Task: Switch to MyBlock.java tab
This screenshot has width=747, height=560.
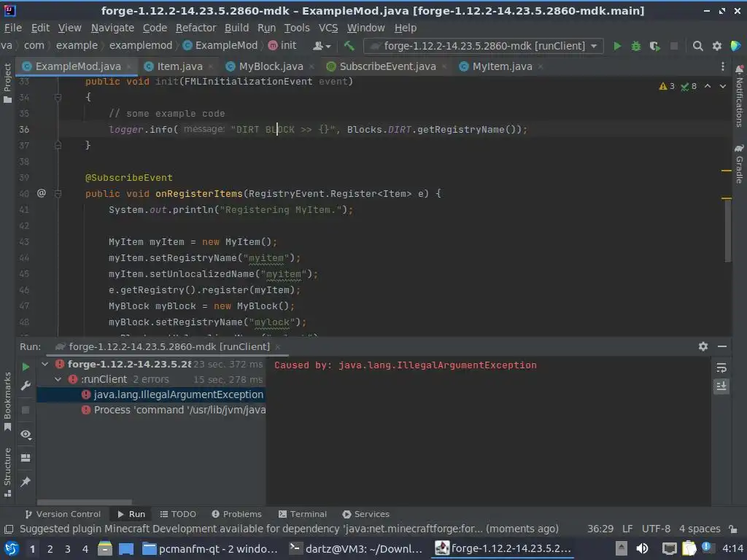Action: point(271,66)
